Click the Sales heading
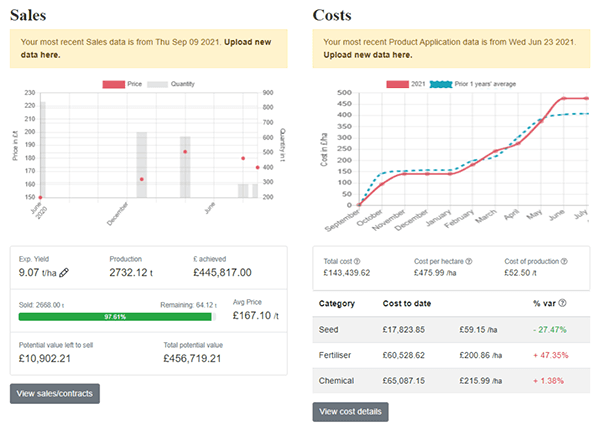Screen dimensions: 600x440 click(28, 15)
